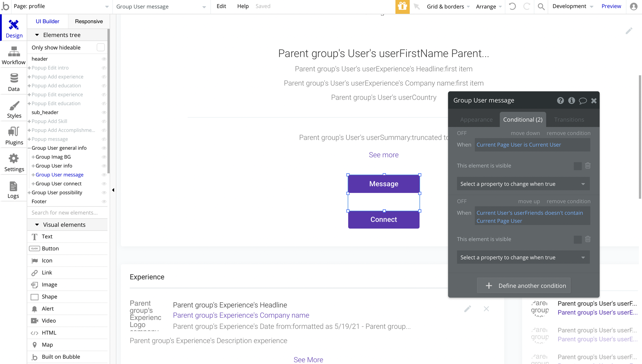
Task: Click the search magnifier icon
Action: (541, 7)
